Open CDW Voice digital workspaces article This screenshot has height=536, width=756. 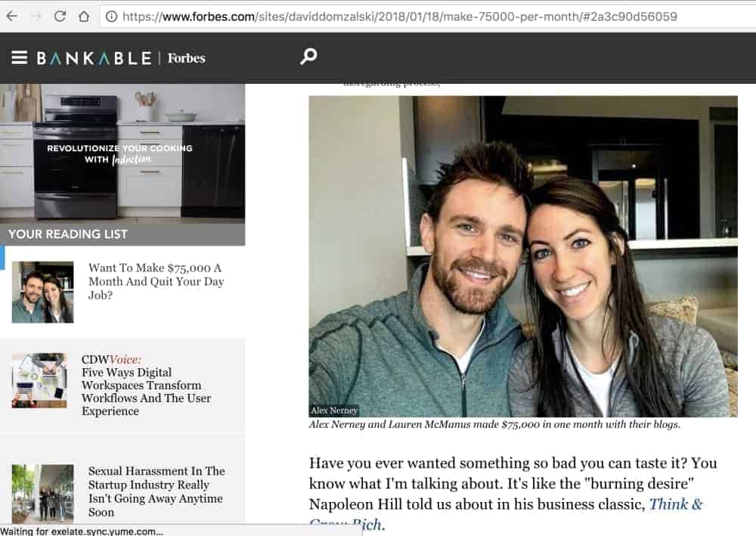(146, 385)
